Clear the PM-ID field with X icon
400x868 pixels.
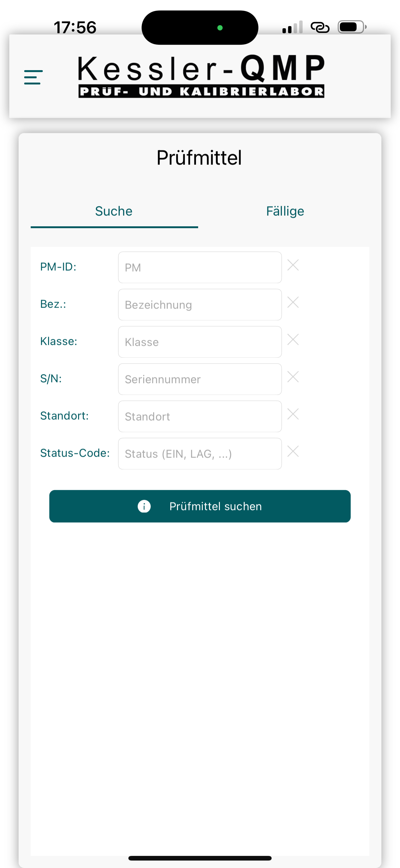point(293,265)
